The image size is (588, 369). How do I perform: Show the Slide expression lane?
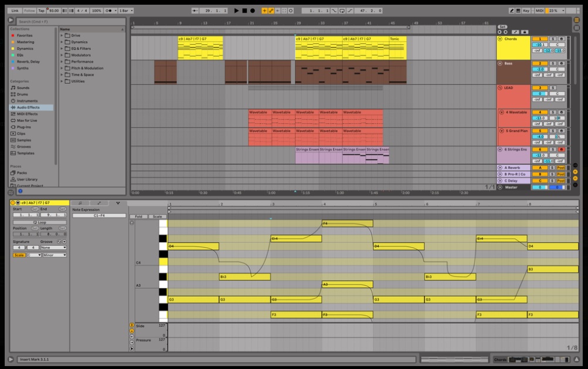pyautogui.click(x=132, y=325)
